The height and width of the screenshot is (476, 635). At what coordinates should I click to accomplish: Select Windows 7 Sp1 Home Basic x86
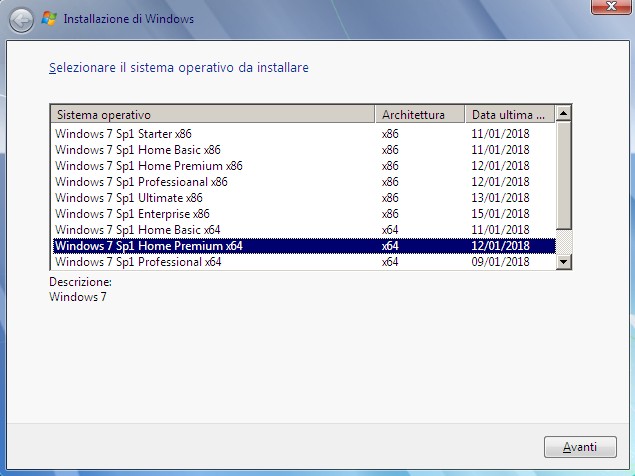pyautogui.click(x=304, y=150)
